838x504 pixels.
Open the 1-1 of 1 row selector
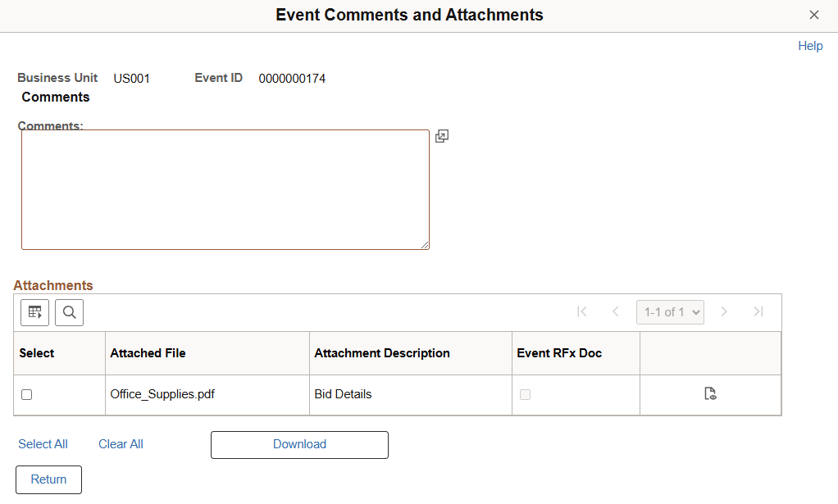point(670,312)
